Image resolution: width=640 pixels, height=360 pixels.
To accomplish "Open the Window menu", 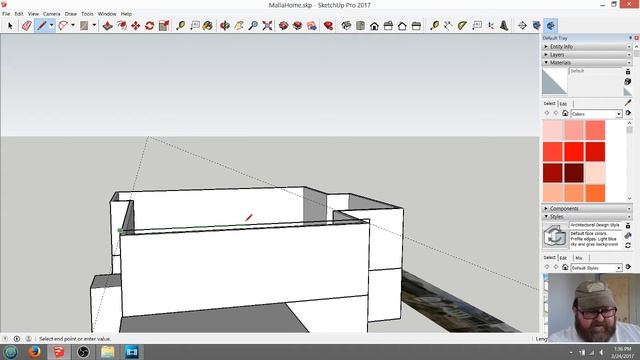I will coord(107,14).
